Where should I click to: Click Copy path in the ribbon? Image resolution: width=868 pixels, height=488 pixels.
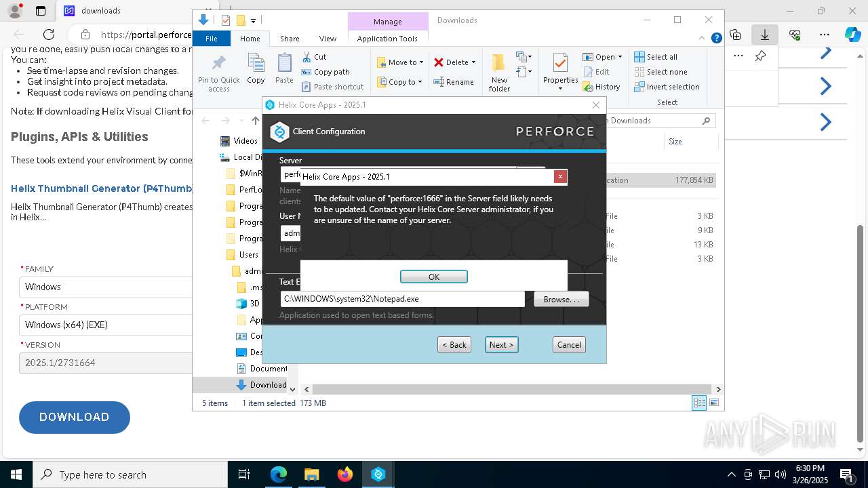click(x=325, y=72)
